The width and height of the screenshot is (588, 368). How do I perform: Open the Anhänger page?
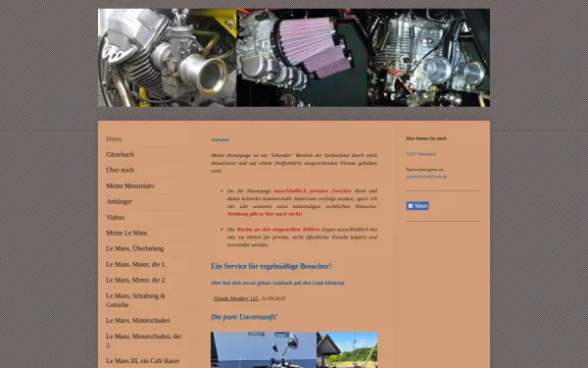119,201
